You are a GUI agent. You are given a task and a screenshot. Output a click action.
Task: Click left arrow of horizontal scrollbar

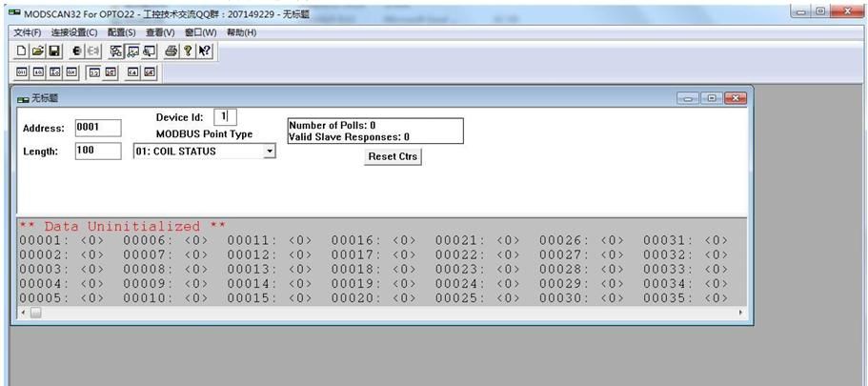(23, 313)
